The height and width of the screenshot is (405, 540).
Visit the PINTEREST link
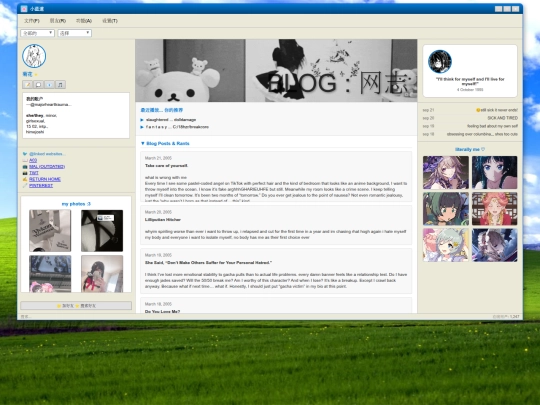click(x=41, y=186)
